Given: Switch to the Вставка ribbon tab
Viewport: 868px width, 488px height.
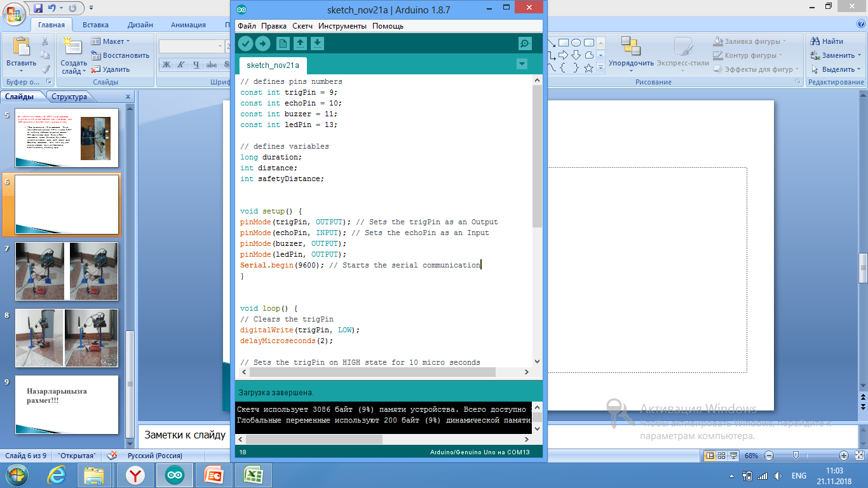Looking at the screenshot, I should tap(95, 25).
